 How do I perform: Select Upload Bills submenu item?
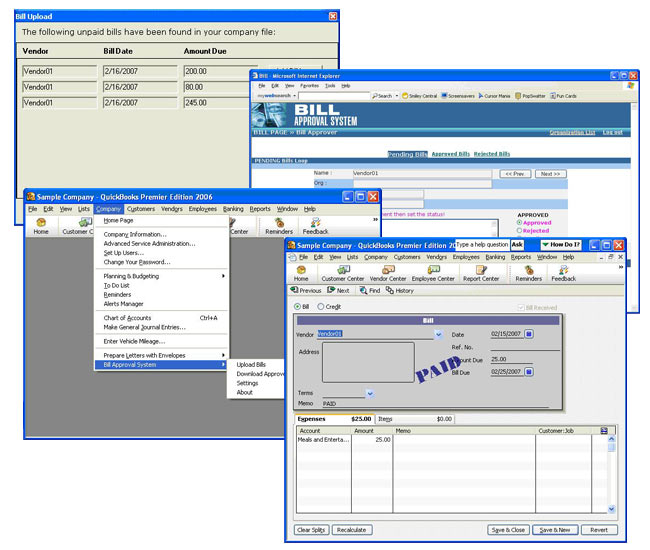pos(251,364)
